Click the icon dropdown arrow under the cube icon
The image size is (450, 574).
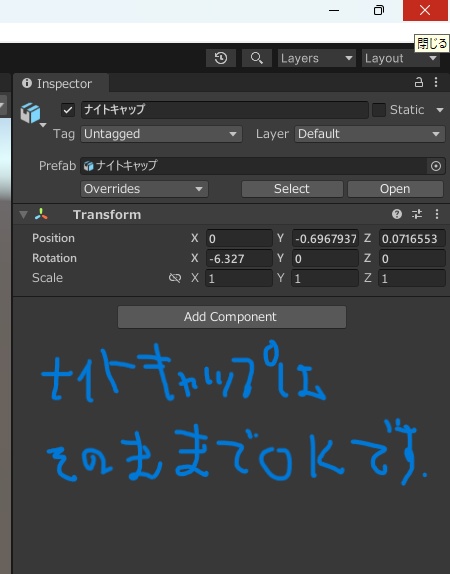coord(43,125)
